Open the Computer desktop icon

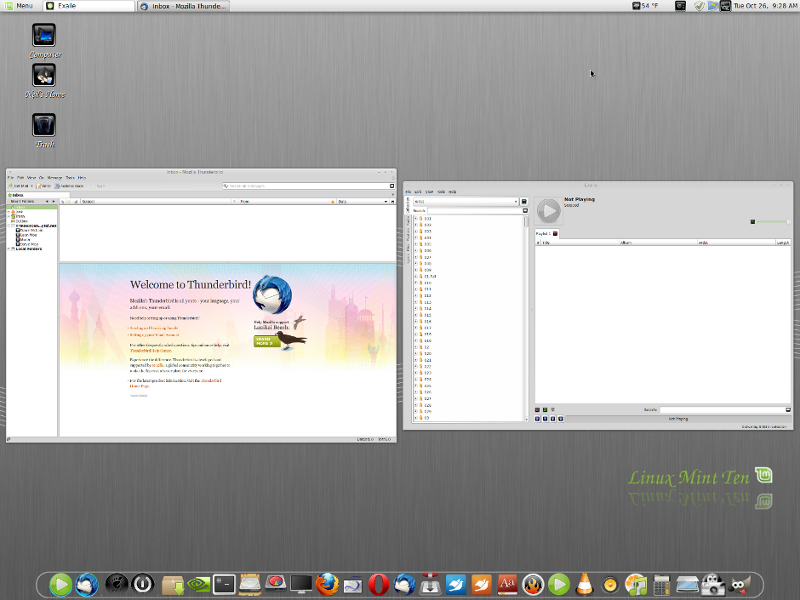click(44, 35)
